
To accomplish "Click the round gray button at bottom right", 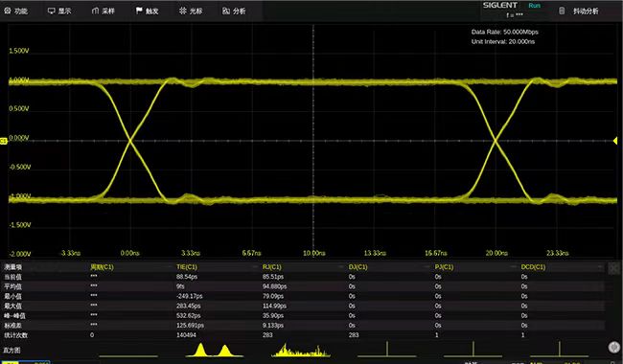I will point(614,348).
